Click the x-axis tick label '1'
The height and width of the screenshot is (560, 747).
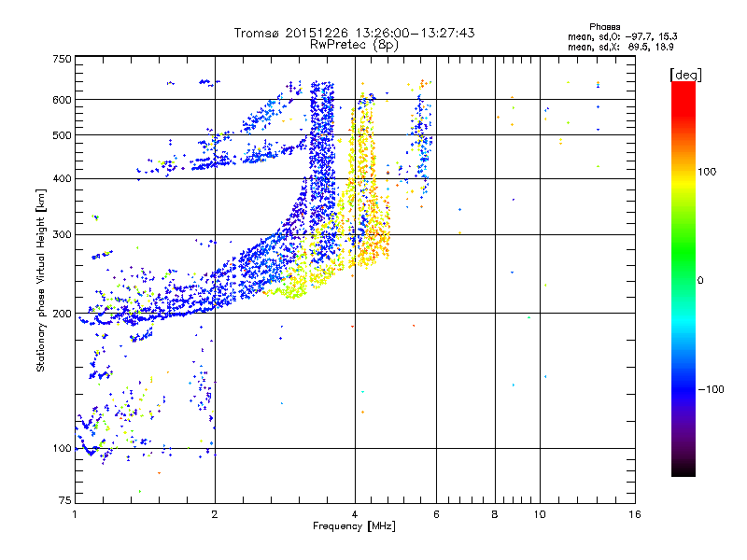(75, 514)
